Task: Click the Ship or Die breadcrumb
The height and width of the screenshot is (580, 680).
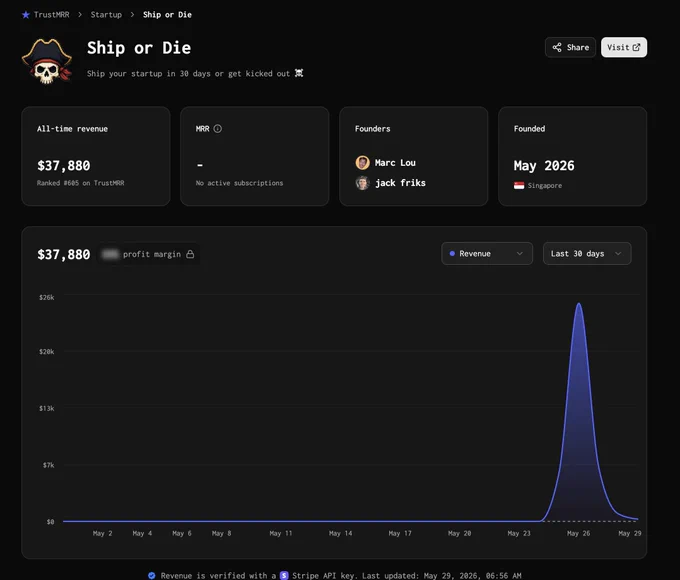Action: pyautogui.click(x=167, y=15)
